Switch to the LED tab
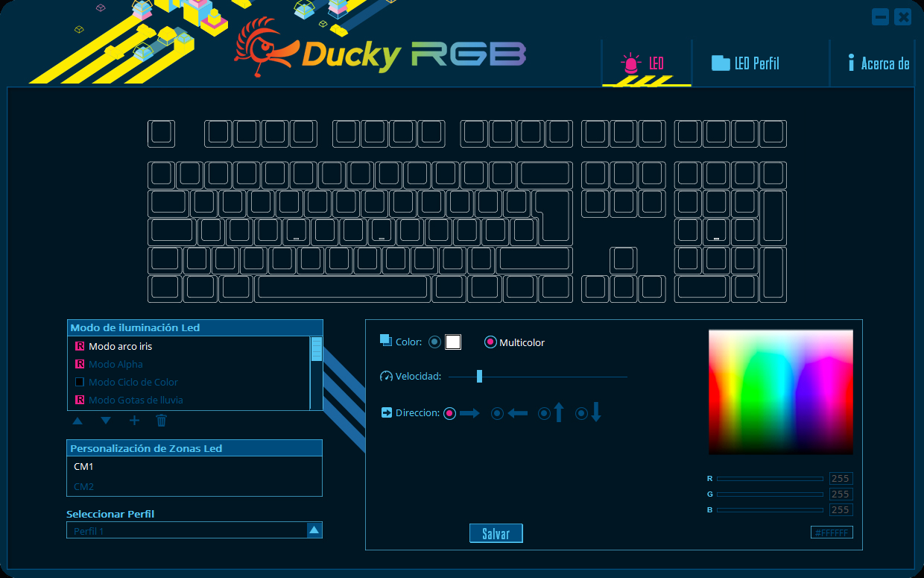This screenshot has height=578, width=924. (646, 63)
